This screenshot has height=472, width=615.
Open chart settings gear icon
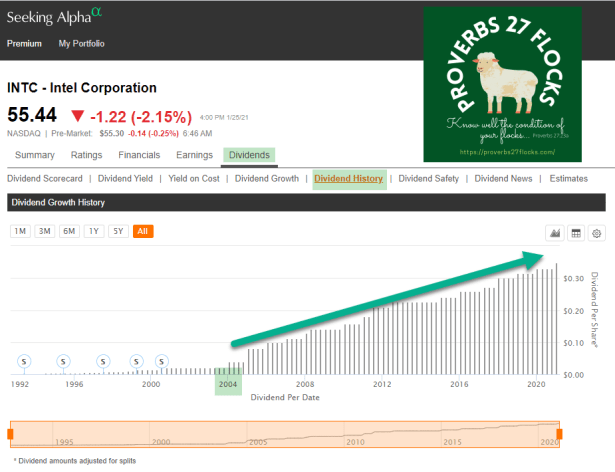(597, 232)
